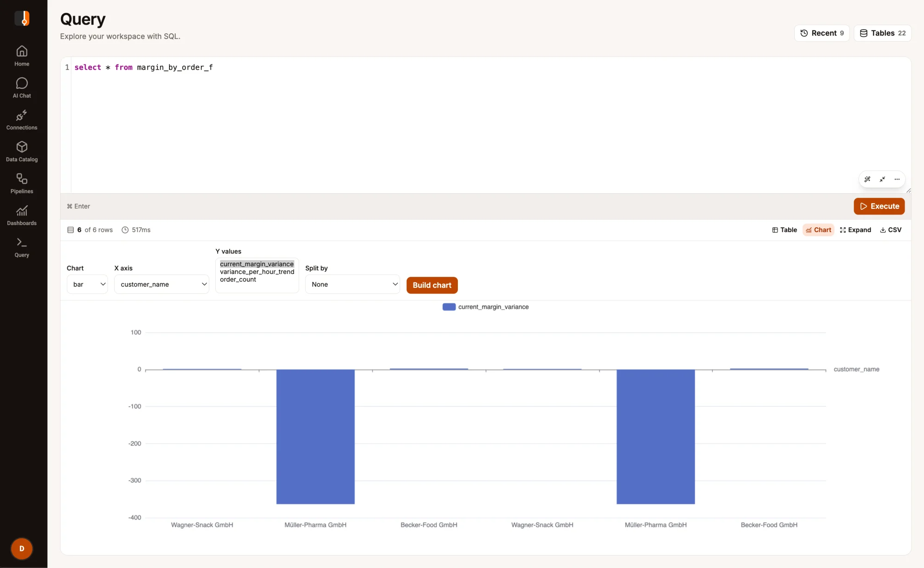Screen dimensions: 924x568
Task: Switch to the Chart results view
Action: click(x=818, y=230)
